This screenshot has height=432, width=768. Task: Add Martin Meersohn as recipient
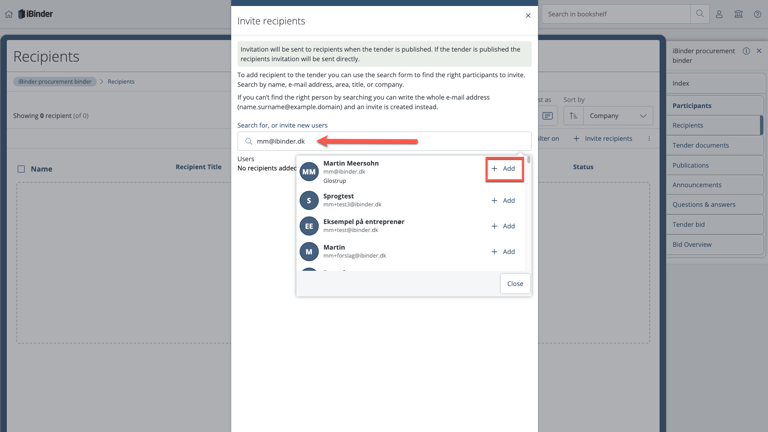tap(504, 169)
